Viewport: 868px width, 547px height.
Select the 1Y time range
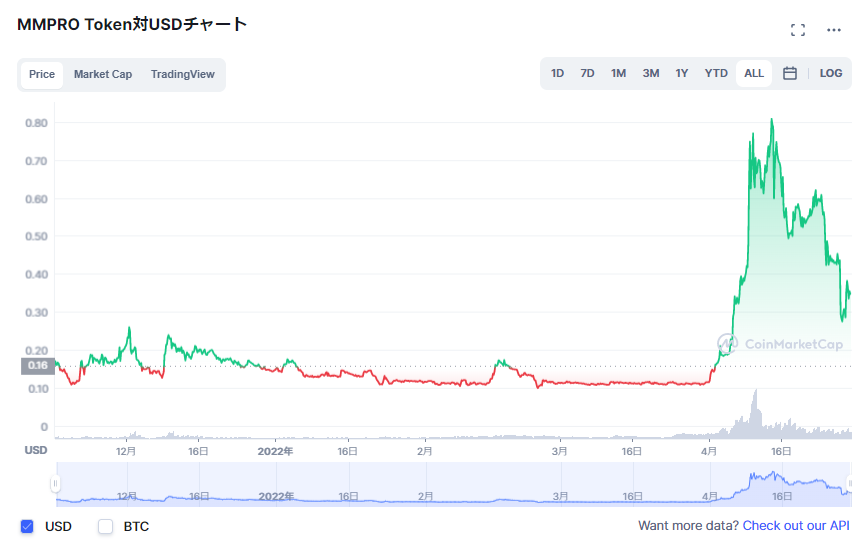[x=682, y=73]
